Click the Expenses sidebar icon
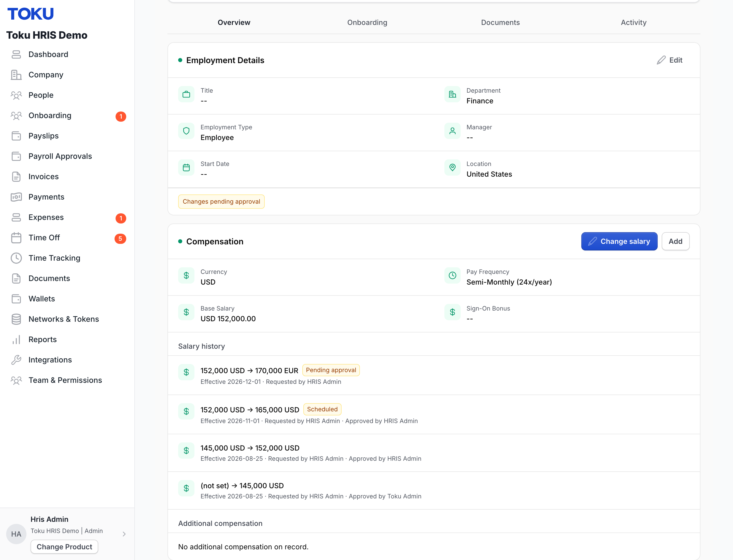Image resolution: width=733 pixels, height=560 pixels. [x=16, y=217]
